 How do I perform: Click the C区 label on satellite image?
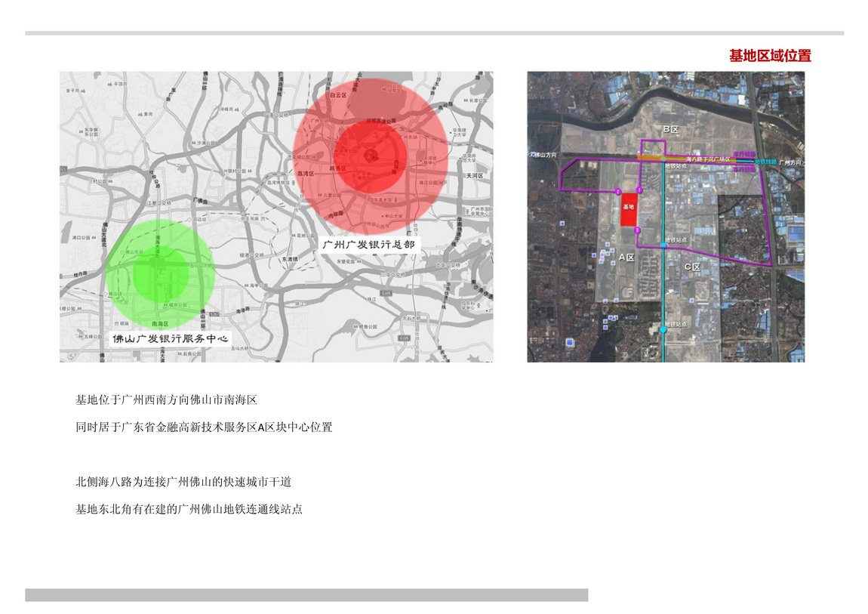click(x=692, y=267)
